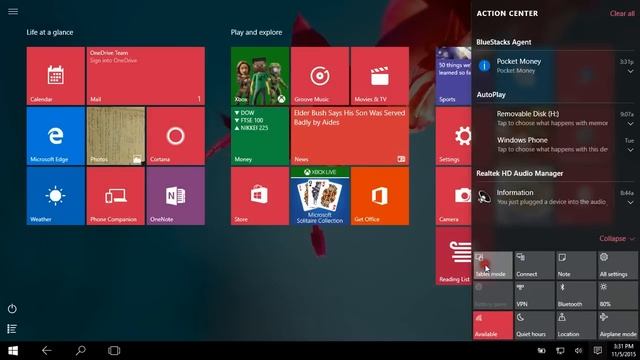Open the Get Office tile
This screenshot has height=360, width=640.
pos(380,196)
